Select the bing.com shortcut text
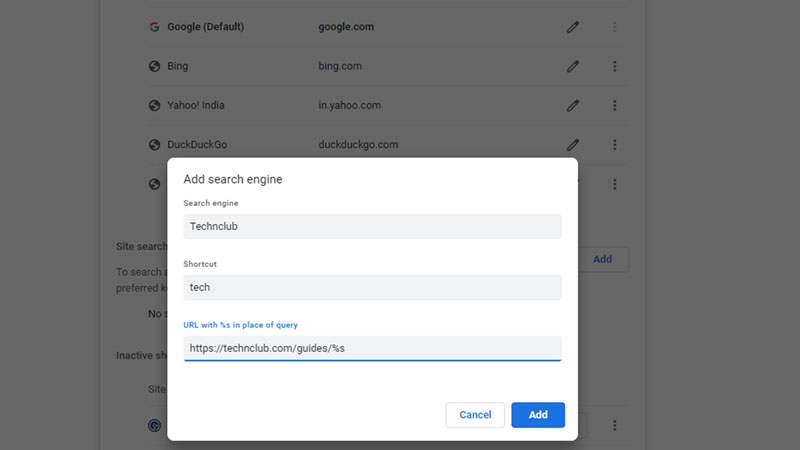 pyautogui.click(x=340, y=66)
